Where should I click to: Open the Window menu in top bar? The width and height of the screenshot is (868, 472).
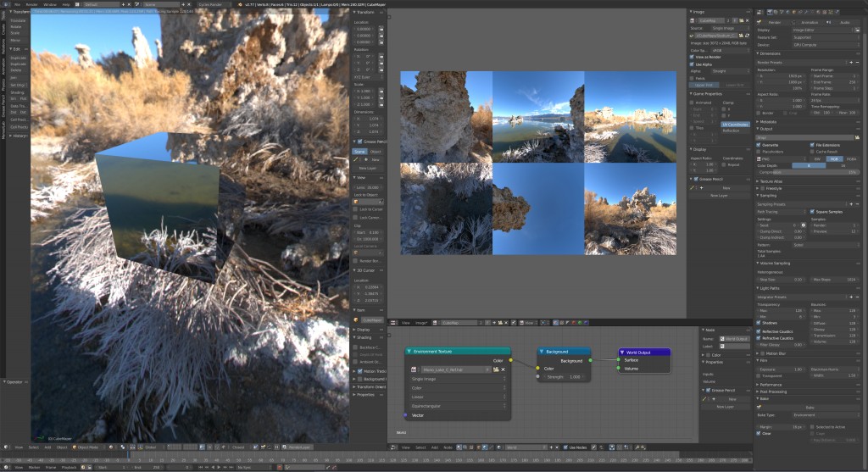coord(50,4)
